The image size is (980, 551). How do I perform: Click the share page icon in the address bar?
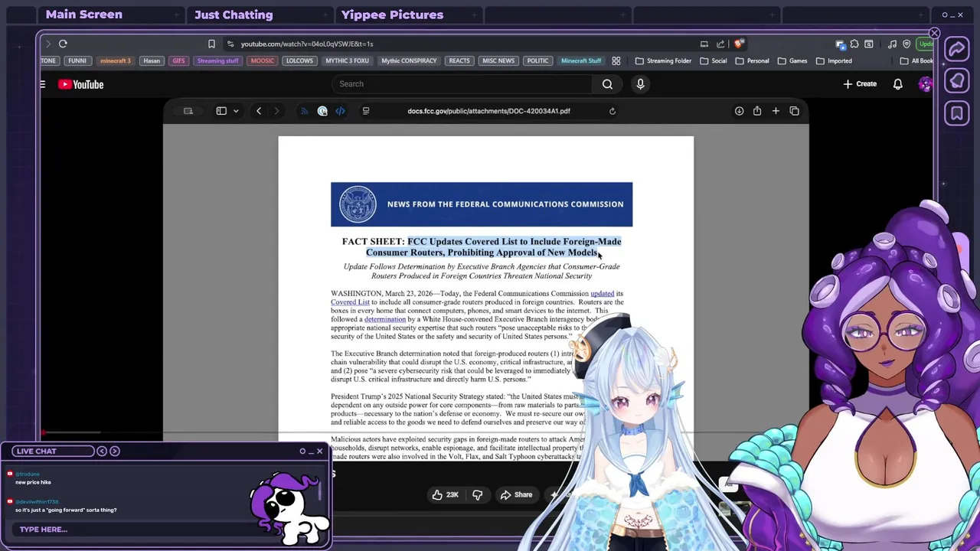click(720, 44)
